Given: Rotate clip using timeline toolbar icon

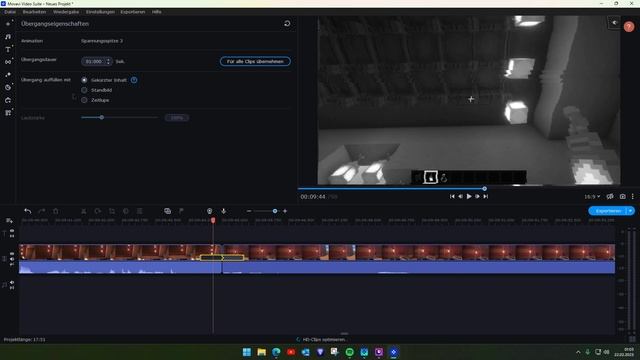Looking at the screenshot, I should (98, 211).
